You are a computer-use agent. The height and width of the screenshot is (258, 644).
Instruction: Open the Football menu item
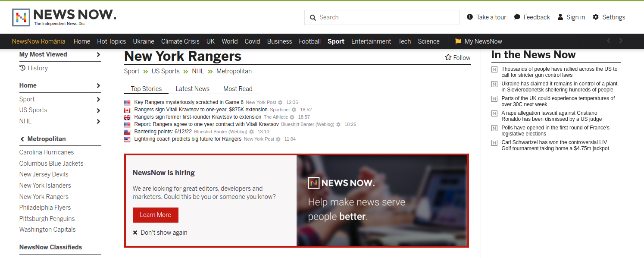310,41
